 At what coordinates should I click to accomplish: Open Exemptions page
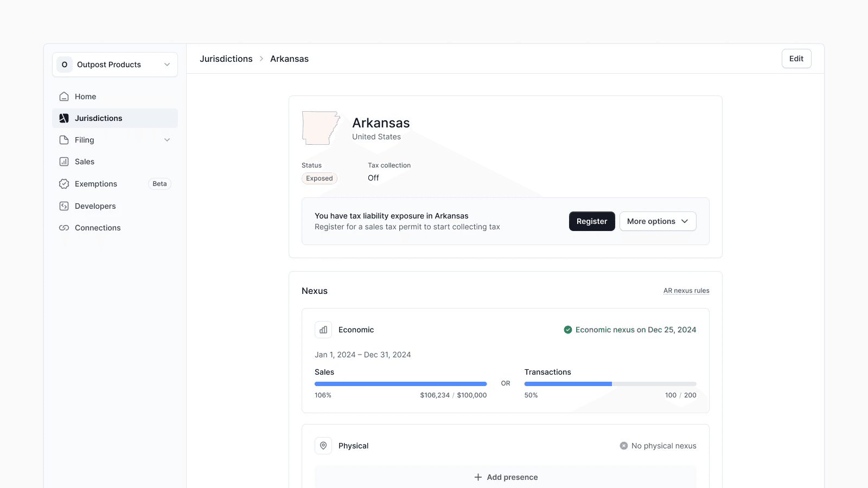pyautogui.click(x=115, y=184)
